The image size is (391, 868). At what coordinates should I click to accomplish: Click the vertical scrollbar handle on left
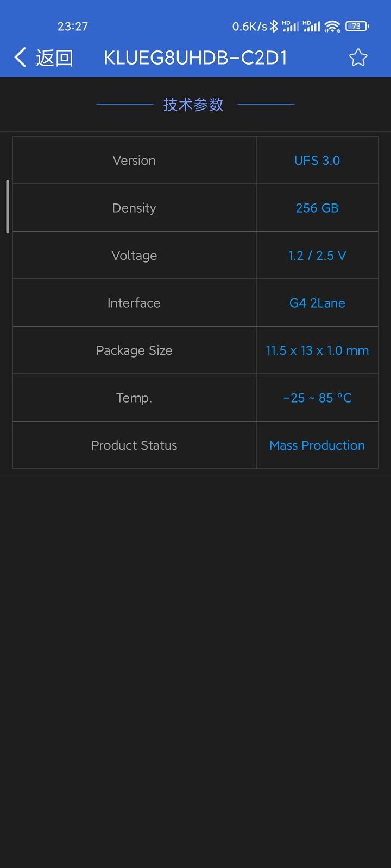click(x=8, y=207)
